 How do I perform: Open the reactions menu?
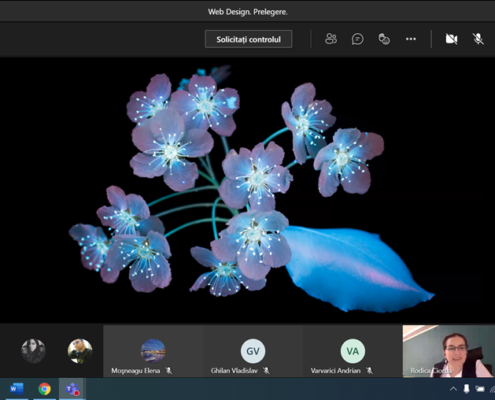[x=384, y=39]
